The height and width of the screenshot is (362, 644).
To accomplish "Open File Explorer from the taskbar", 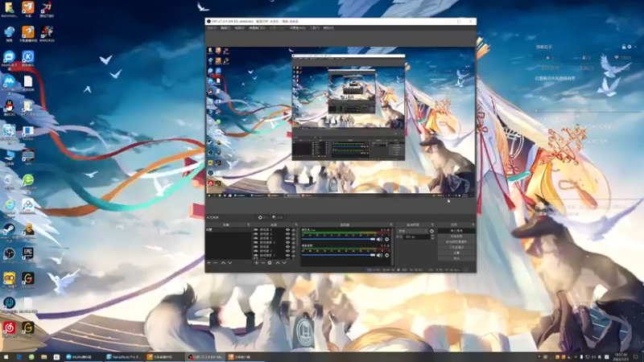I will click(x=44, y=357).
